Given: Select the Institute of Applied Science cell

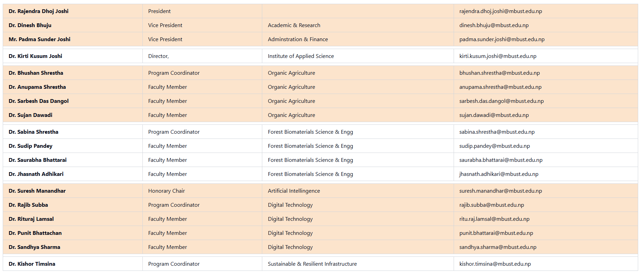Looking at the screenshot, I should pyautogui.click(x=301, y=56).
